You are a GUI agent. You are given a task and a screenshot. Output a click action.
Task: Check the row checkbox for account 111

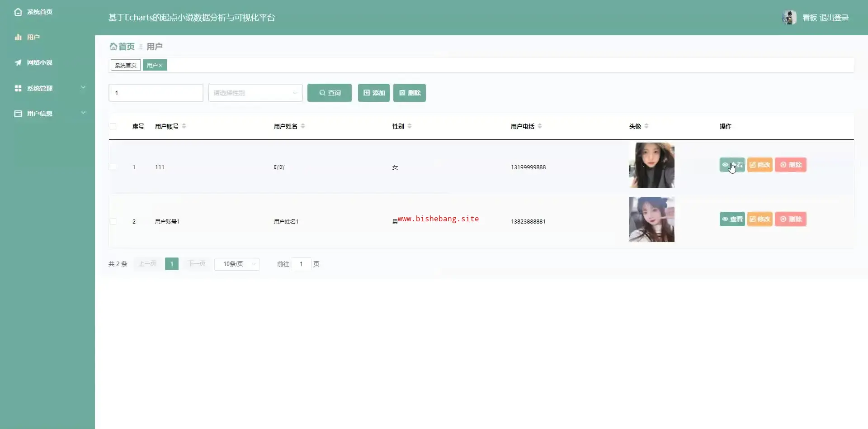pos(113,167)
